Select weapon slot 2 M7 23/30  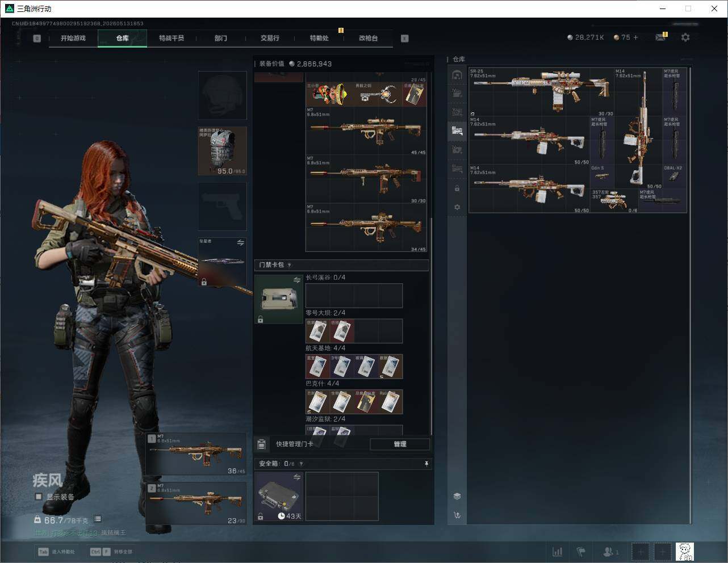coord(196,503)
